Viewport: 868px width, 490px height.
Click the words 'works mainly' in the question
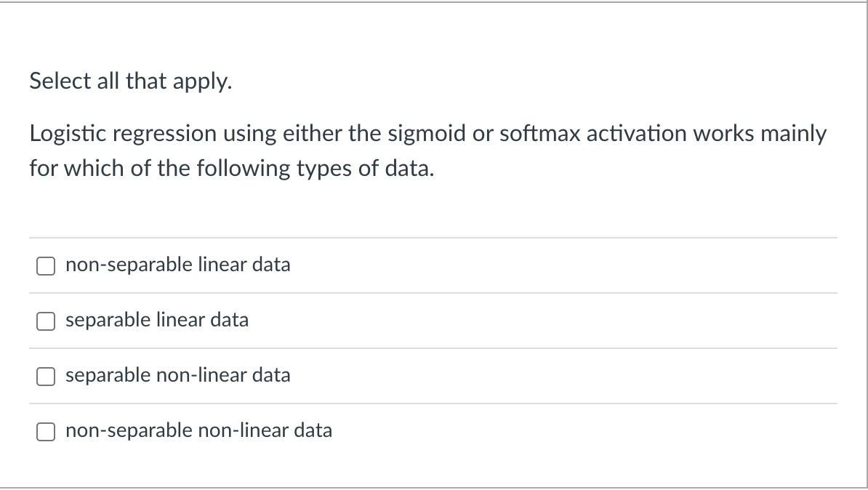point(762,134)
